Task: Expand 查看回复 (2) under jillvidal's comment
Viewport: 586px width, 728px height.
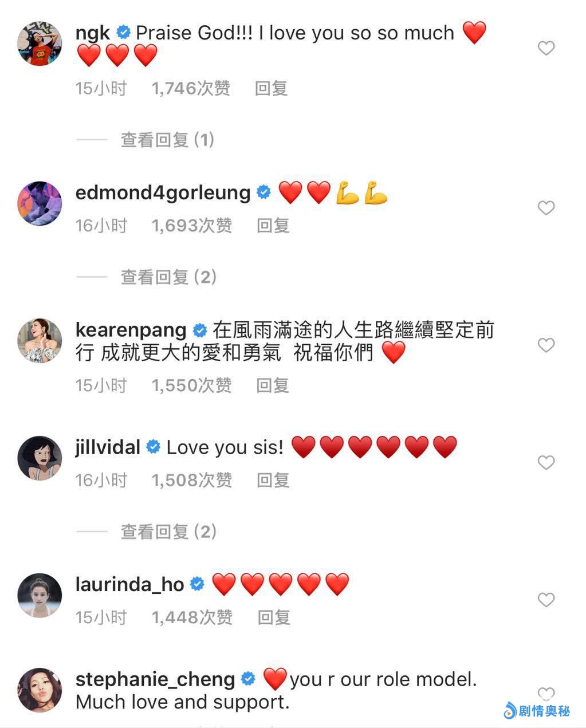Action: click(x=168, y=532)
